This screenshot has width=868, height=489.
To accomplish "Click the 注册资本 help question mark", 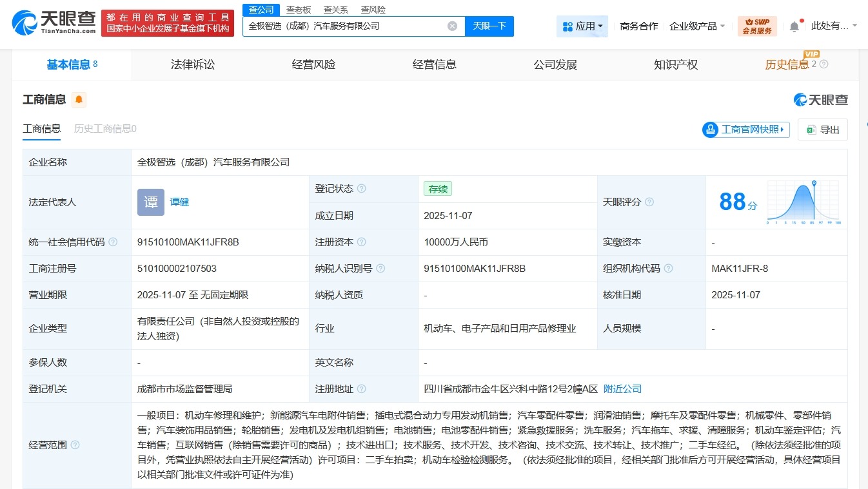I will click(362, 242).
